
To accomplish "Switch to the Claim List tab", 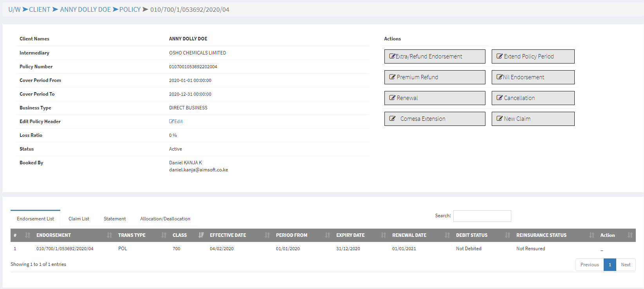I will coord(79,219).
